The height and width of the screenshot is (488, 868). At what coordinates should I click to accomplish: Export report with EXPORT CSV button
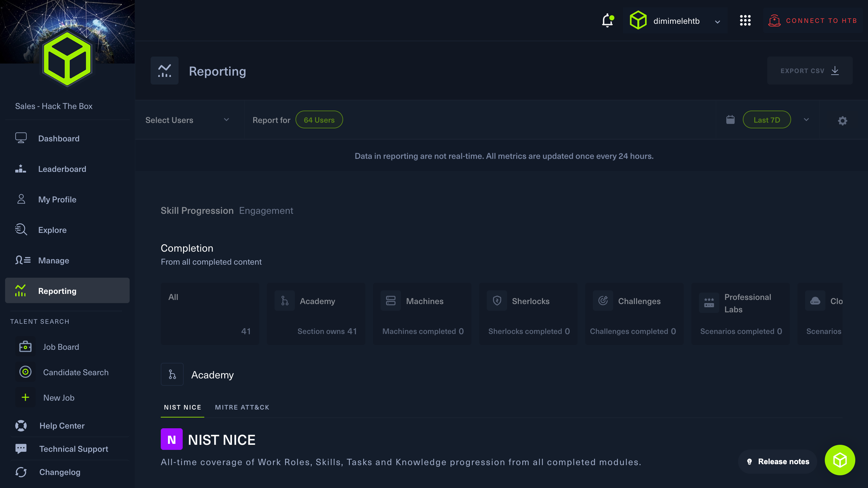point(810,71)
